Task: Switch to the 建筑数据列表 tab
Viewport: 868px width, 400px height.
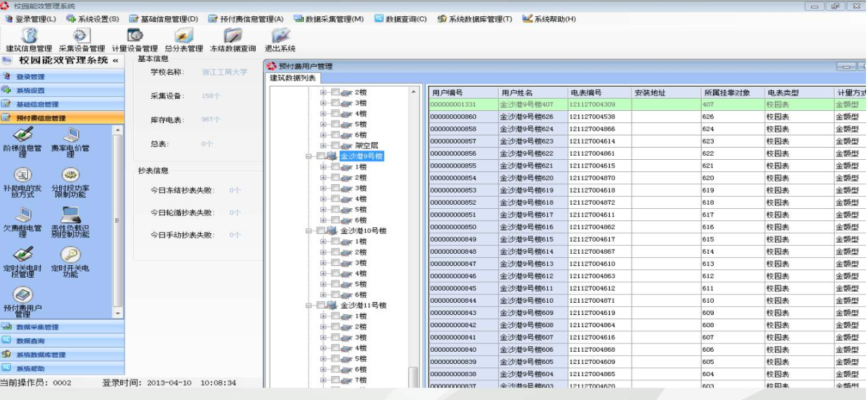Action: [293, 78]
